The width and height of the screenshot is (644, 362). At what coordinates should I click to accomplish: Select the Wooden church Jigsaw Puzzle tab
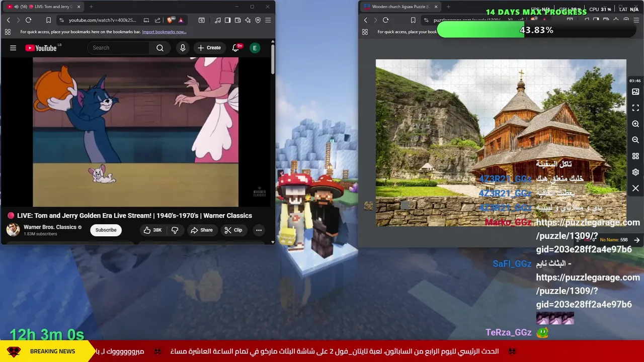400,7
